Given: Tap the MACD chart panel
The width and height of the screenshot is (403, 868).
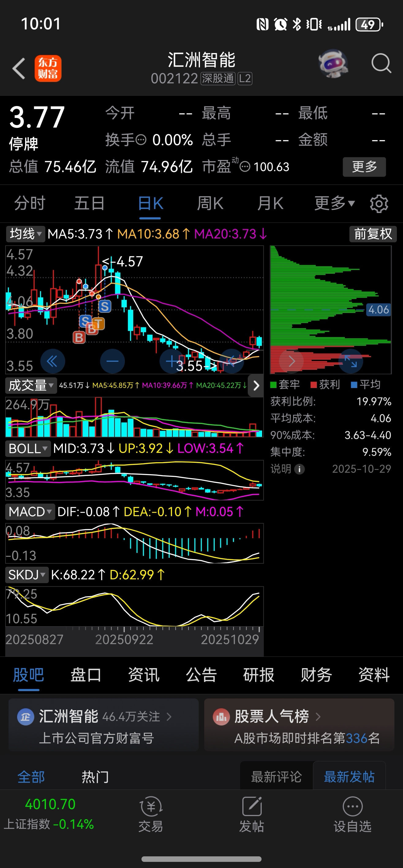Looking at the screenshot, I should click(134, 543).
